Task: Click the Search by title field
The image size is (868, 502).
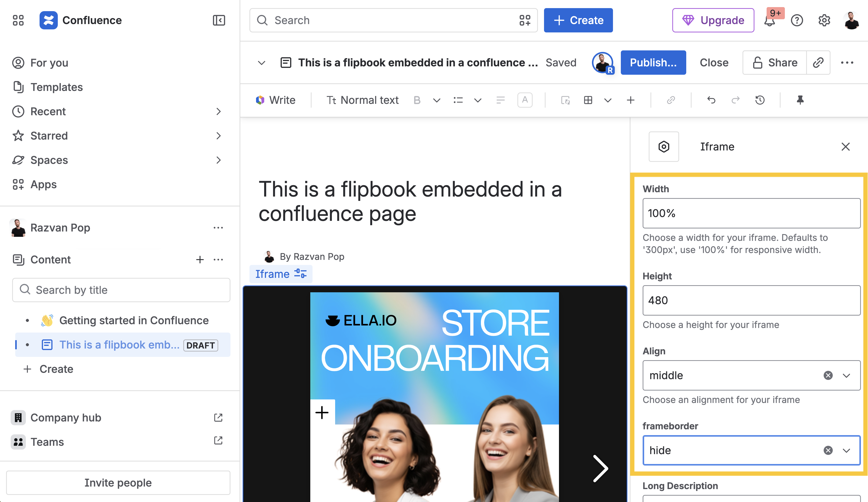Action: [121, 290]
